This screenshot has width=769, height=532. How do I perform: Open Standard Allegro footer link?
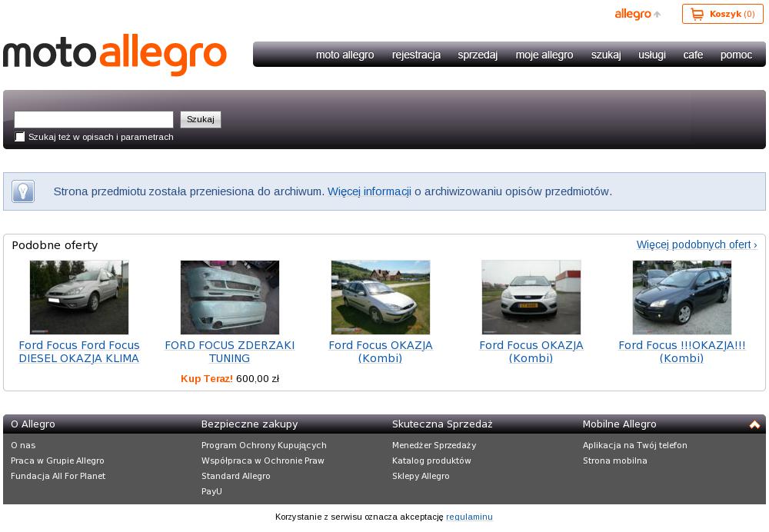click(236, 476)
